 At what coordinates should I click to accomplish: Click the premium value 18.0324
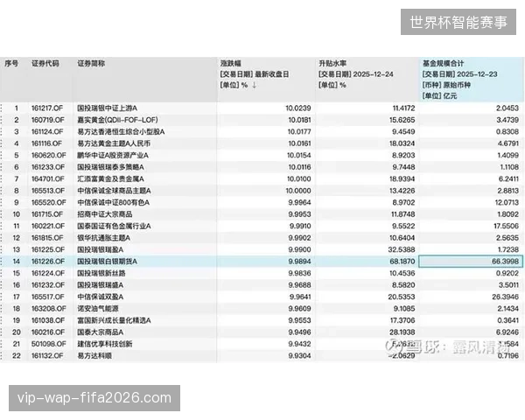tap(402, 143)
